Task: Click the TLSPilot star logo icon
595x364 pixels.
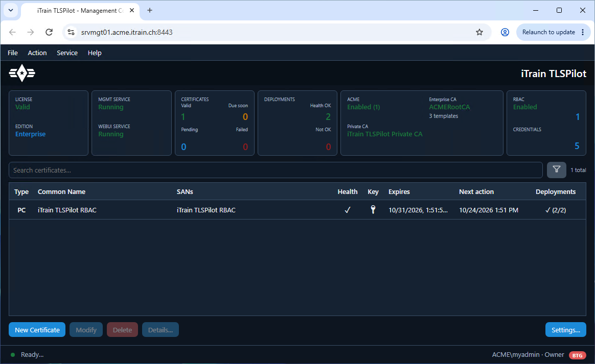Action: [x=22, y=73]
